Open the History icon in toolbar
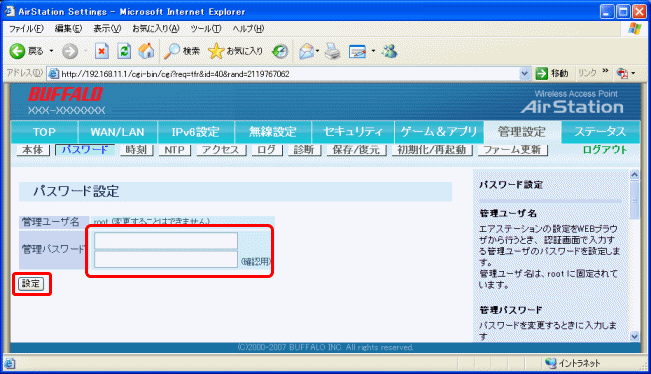The image size is (651, 374). pyautogui.click(x=280, y=51)
